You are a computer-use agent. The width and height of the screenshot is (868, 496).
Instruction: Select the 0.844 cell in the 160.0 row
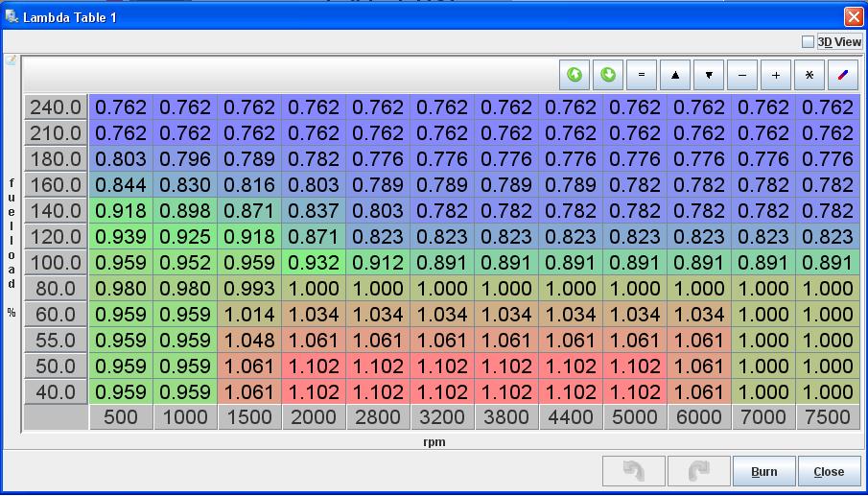point(121,185)
